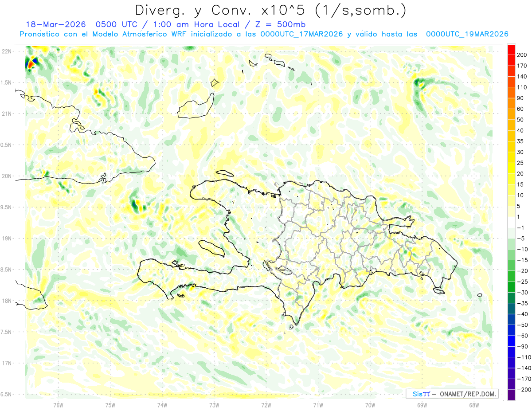Click the positive '15' color scale value
This screenshot has width=532, height=411.
[x=520, y=184]
